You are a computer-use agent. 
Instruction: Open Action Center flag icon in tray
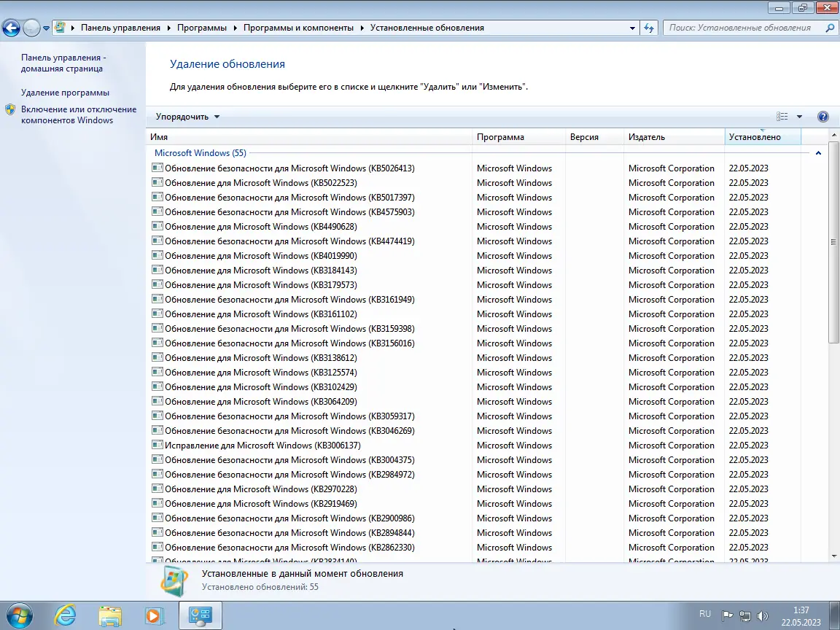(727, 615)
